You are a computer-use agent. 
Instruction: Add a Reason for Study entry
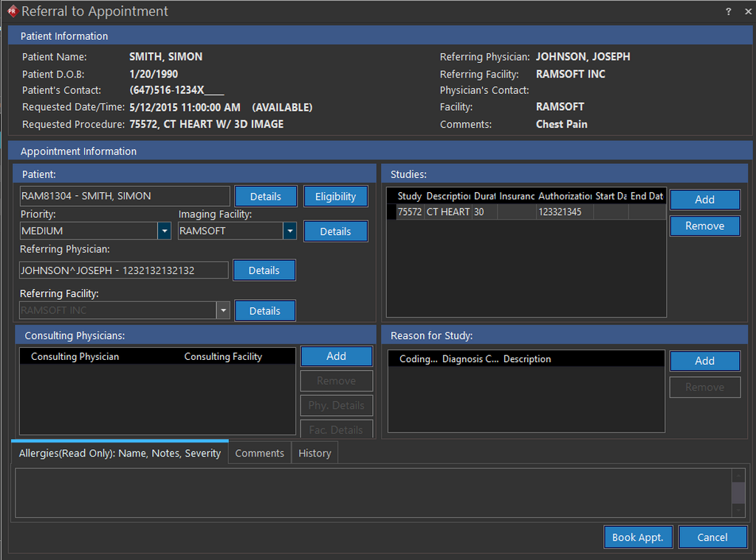(x=704, y=361)
